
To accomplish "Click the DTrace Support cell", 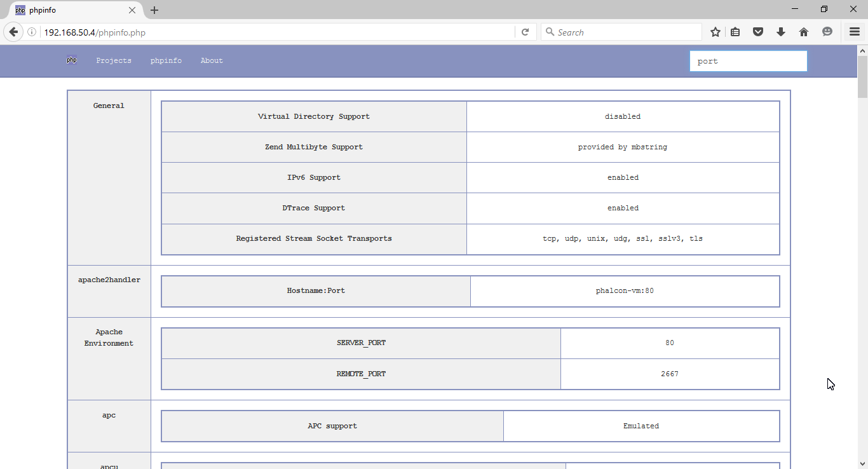I will point(314,208).
